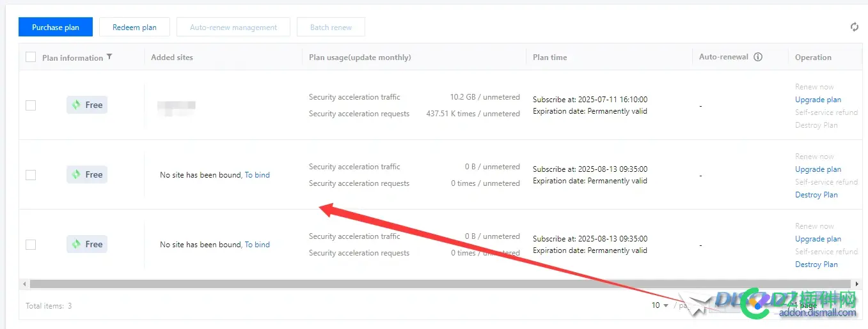The image size is (868, 329).
Task: Click To bind link in second row
Action: pyautogui.click(x=257, y=175)
